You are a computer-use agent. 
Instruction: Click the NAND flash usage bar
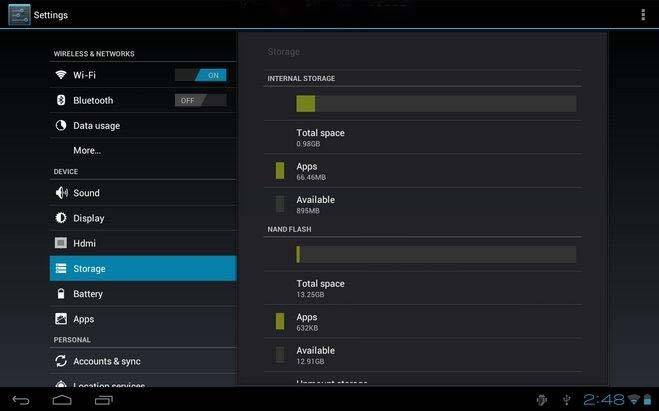[436, 254]
